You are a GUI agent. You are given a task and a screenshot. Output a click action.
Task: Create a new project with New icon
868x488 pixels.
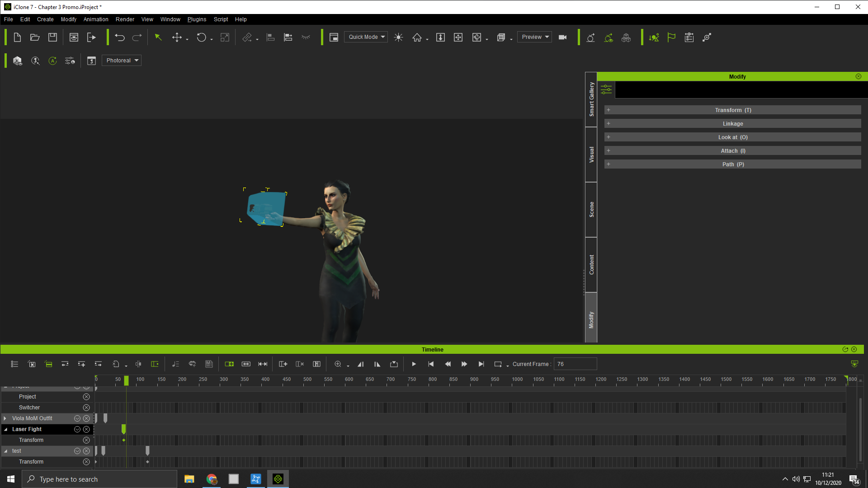17,38
